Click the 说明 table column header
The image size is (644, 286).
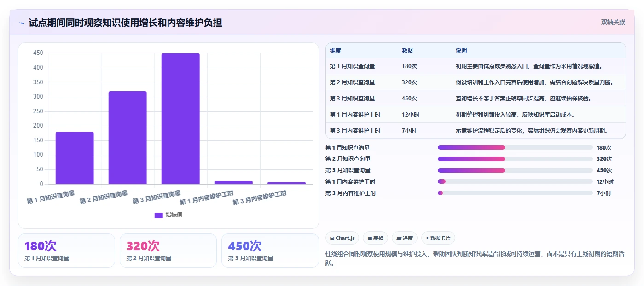tap(461, 51)
